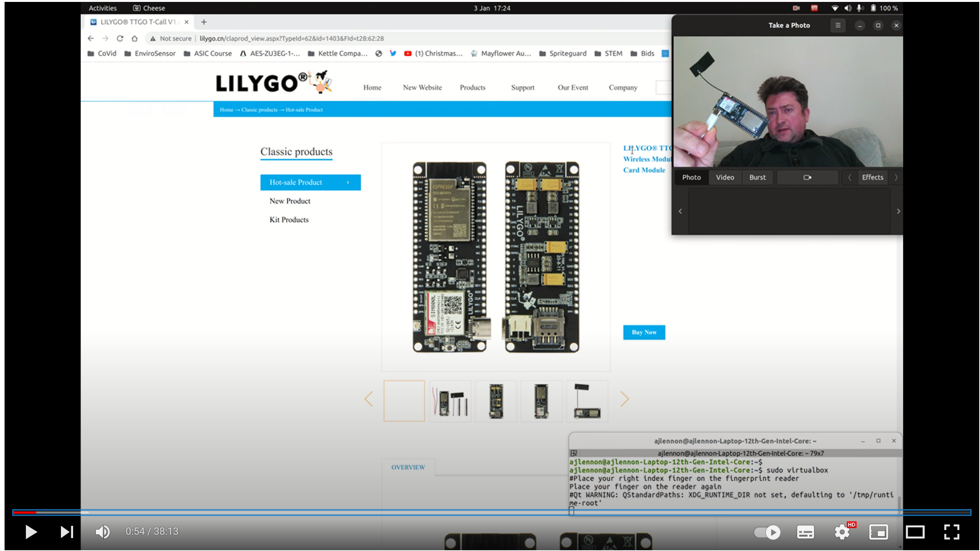The width and height of the screenshot is (980, 551).
Task: Switch the video to miniplayer
Action: point(879,532)
